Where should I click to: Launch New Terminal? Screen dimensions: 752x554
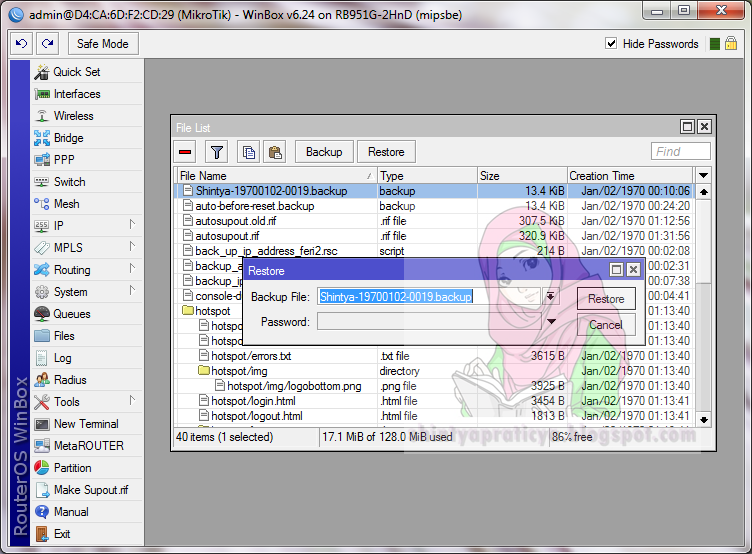(86, 424)
